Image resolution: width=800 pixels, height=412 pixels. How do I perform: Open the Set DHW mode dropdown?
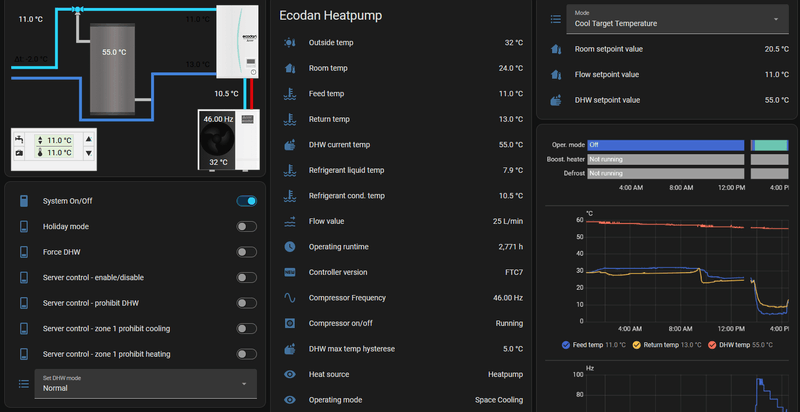click(146, 383)
